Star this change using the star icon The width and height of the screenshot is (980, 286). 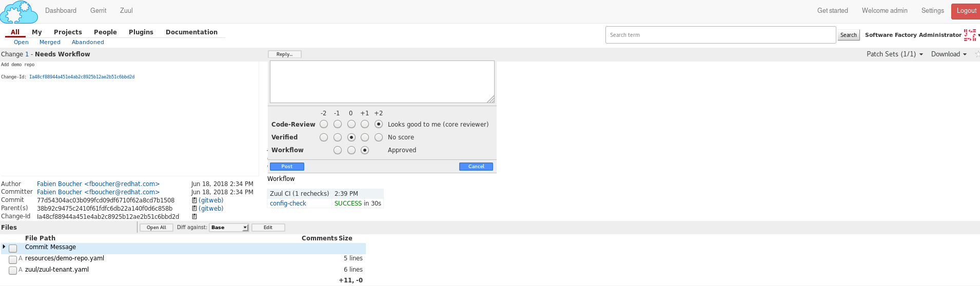tap(977, 54)
